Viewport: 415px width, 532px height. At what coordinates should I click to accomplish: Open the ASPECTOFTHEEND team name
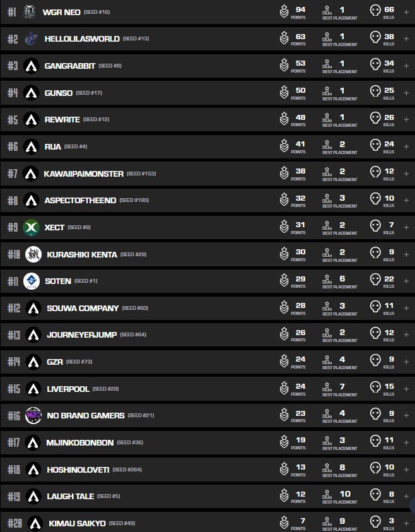click(80, 200)
